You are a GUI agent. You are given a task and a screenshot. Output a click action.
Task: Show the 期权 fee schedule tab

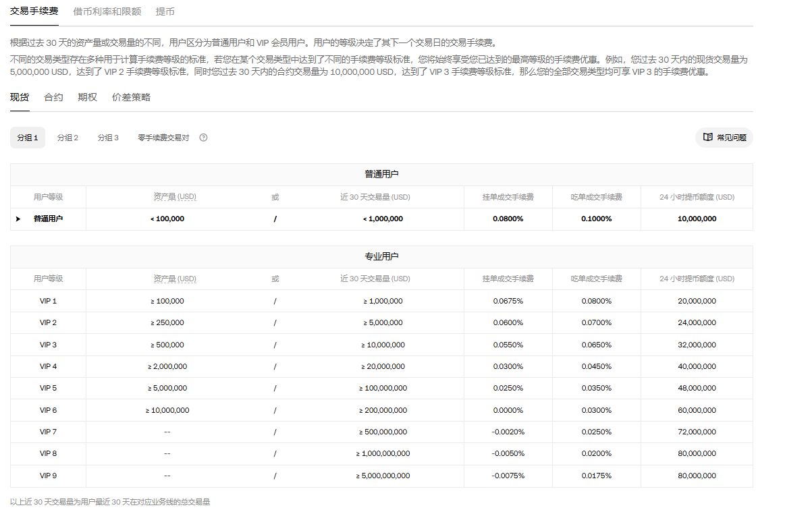(87, 97)
